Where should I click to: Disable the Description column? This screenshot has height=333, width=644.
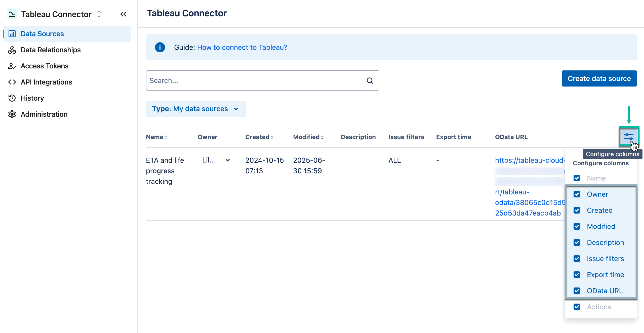point(577,242)
